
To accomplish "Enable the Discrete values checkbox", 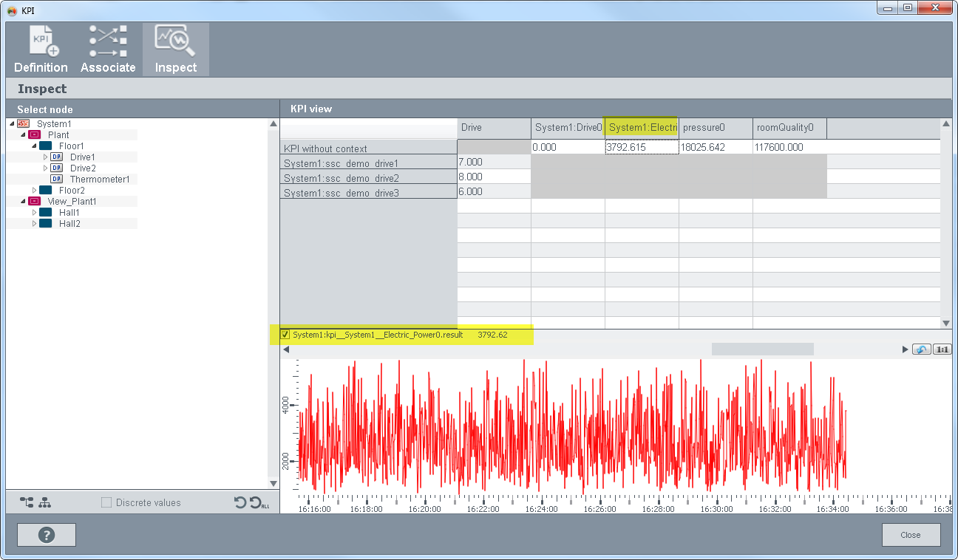I will (x=106, y=503).
